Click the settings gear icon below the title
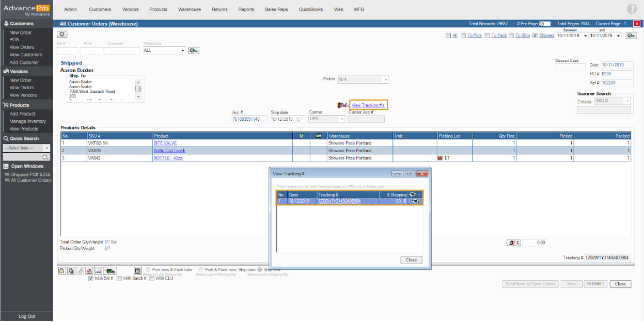The image size is (644, 322). click(62, 34)
